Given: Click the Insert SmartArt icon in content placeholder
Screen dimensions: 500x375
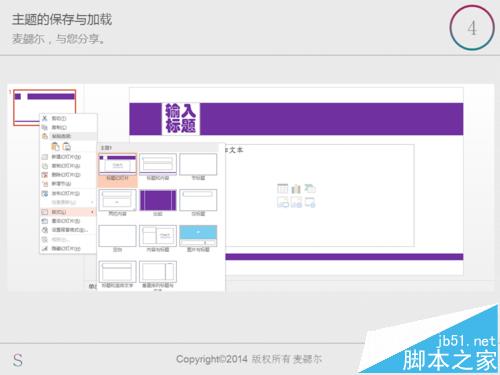Looking at the screenshot, I should click(310, 189).
